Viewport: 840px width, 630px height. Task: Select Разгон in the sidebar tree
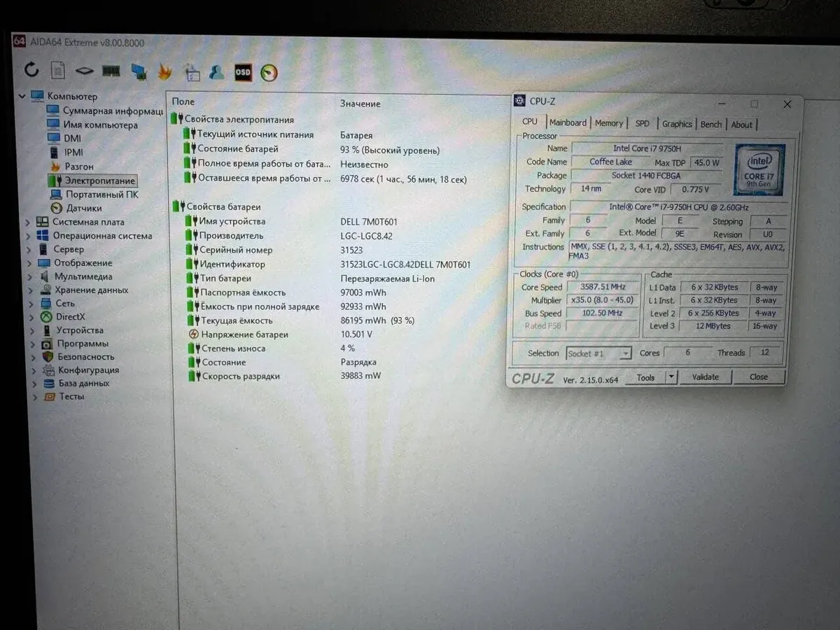pos(79,167)
